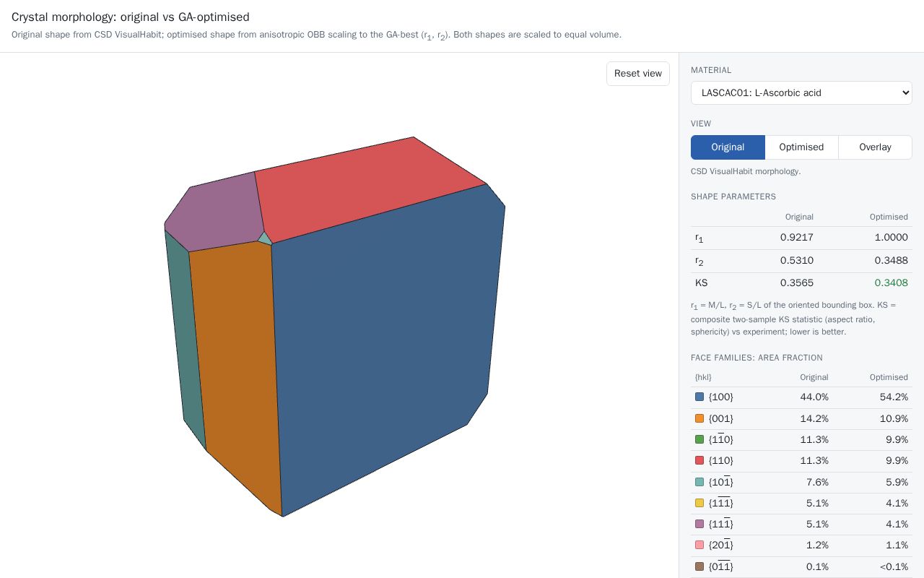
Task: Click the brown {0-1-1} color swatch
Action: [699, 566]
